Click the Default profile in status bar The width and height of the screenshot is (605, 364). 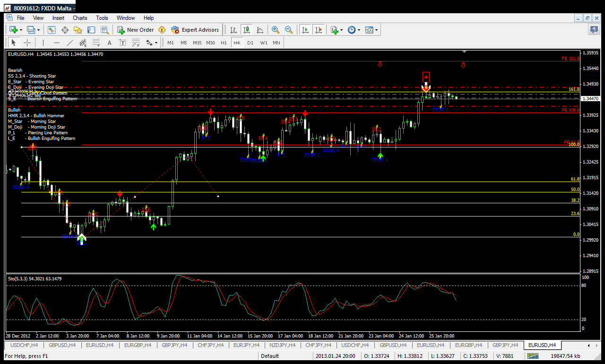(270, 356)
